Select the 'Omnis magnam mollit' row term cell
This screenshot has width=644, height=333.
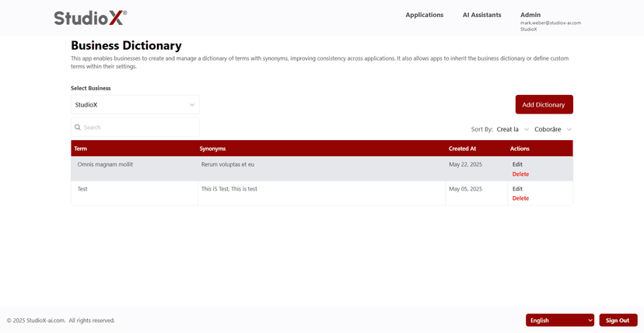click(105, 165)
